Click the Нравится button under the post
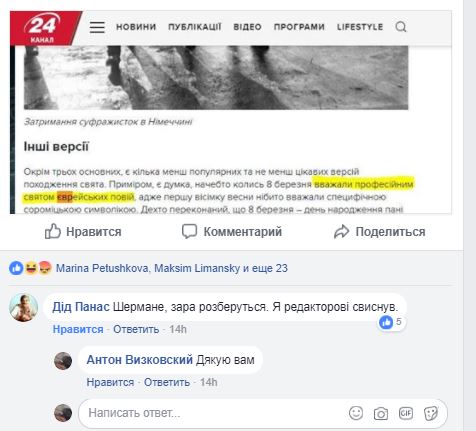 (x=83, y=231)
